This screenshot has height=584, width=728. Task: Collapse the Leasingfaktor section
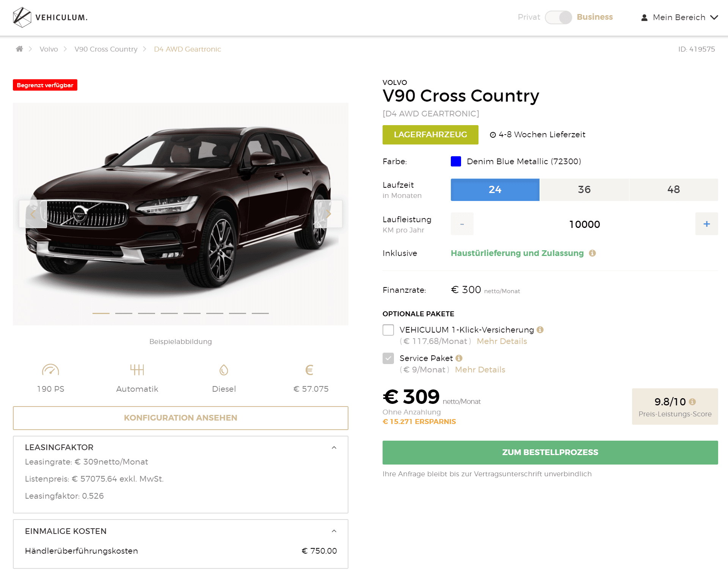coord(334,447)
